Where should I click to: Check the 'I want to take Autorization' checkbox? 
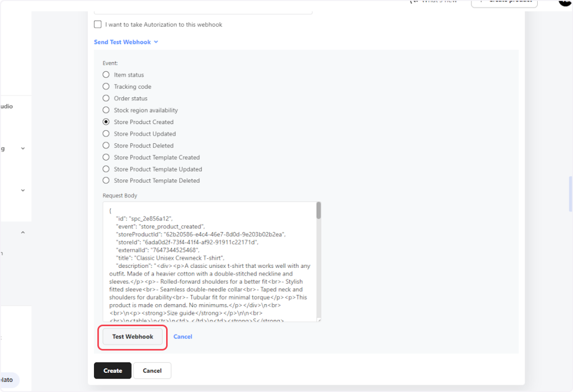pyautogui.click(x=98, y=25)
